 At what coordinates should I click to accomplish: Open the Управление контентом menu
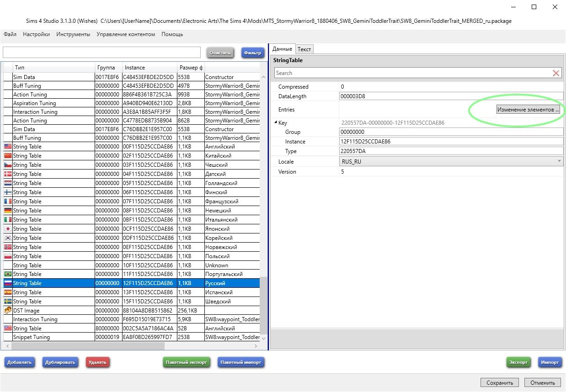126,34
